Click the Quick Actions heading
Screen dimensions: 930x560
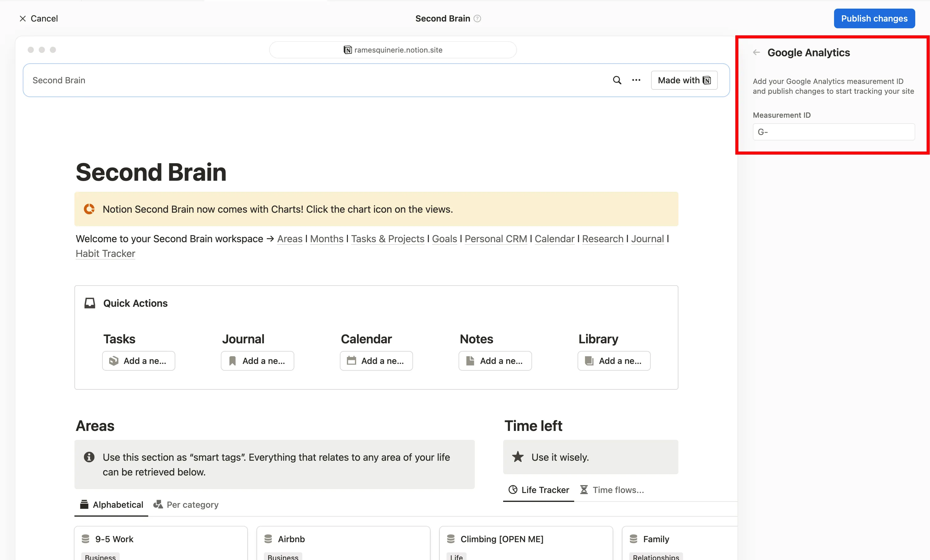point(136,303)
